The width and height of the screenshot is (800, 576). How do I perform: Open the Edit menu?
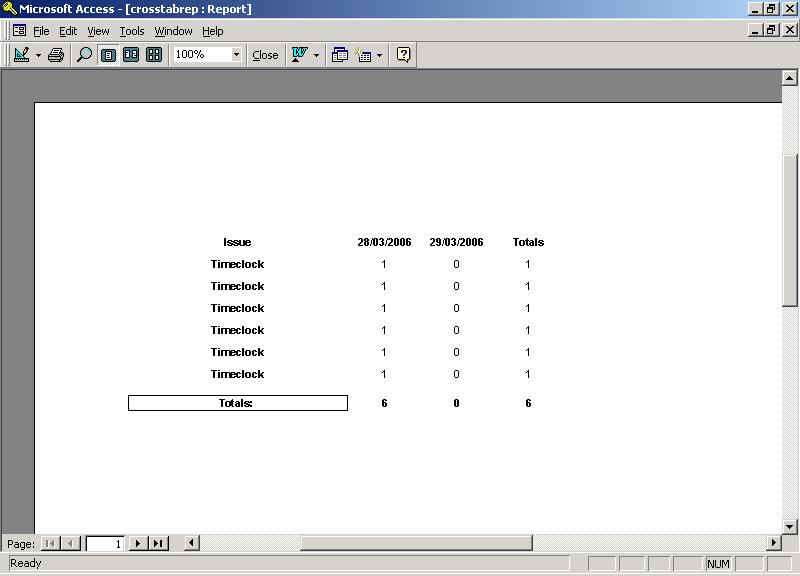click(68, 31)
